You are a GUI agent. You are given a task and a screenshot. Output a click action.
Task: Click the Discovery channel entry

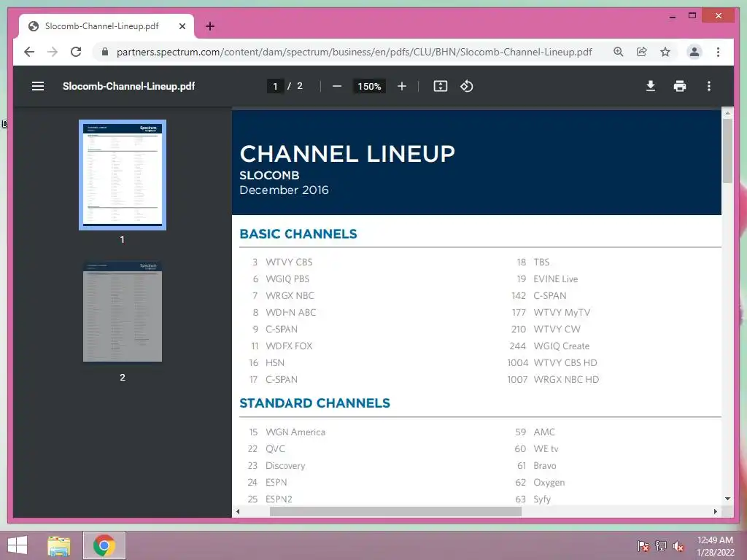point(276,466)
